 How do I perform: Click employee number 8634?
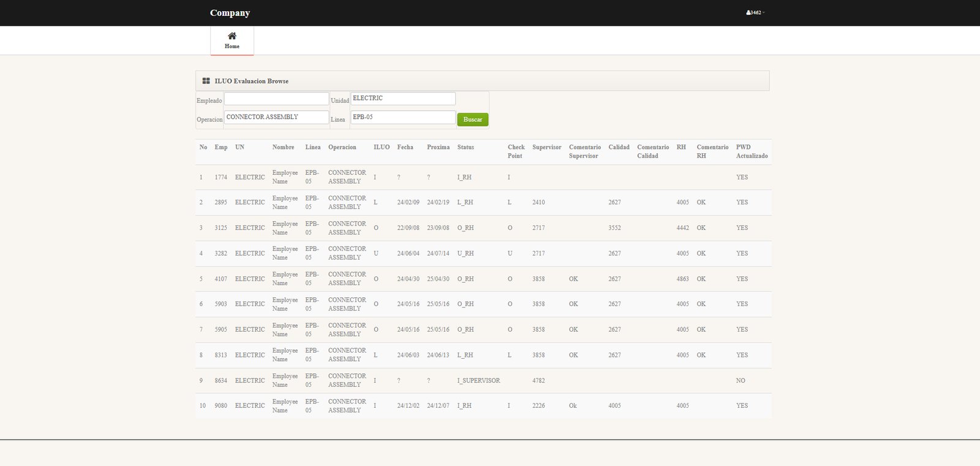(221, 381)
